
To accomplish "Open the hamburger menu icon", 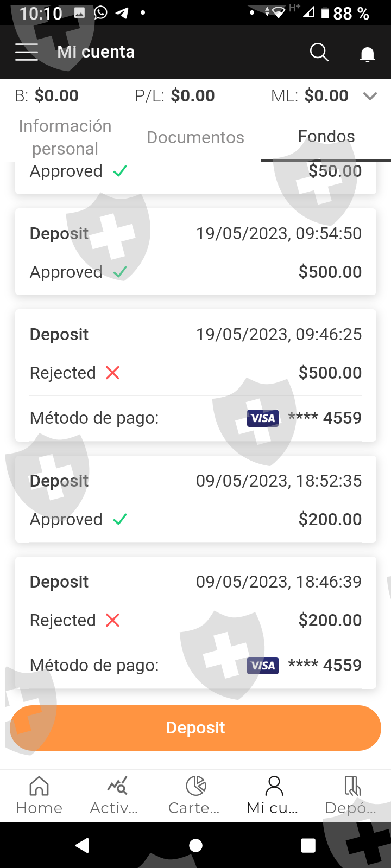I will (x=27, y=52).
